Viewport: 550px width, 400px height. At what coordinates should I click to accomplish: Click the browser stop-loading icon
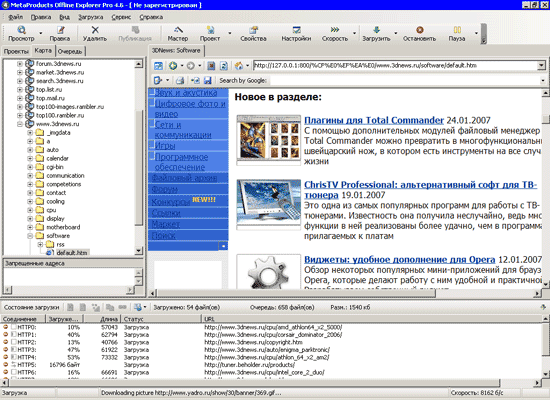pos(211,66)
